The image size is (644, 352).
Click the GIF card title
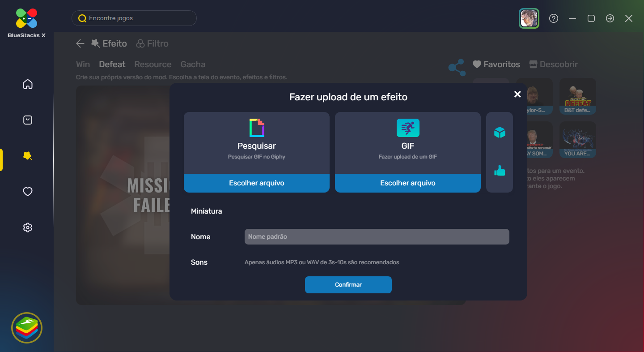pos(408,146)
